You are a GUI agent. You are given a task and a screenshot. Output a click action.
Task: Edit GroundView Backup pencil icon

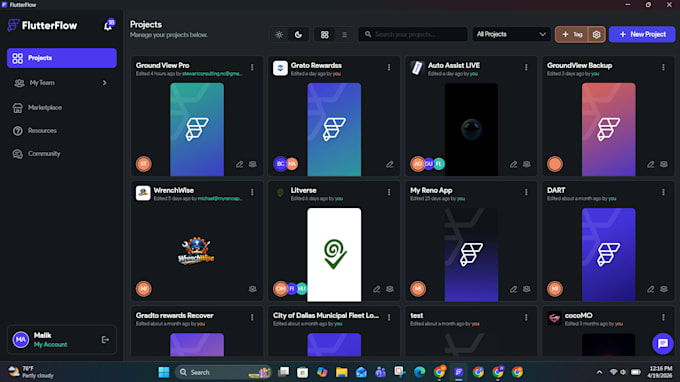coord(651,164)
